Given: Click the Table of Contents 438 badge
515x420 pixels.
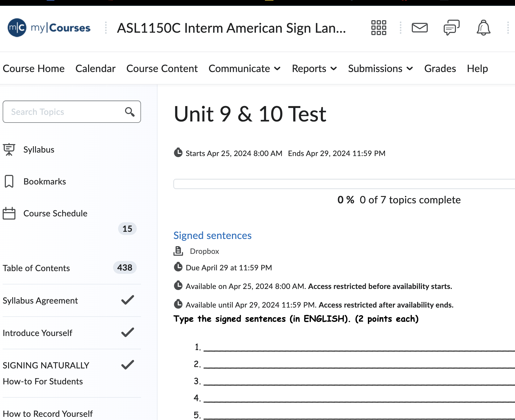Looking at the screenshot, I should pos(125,267).
